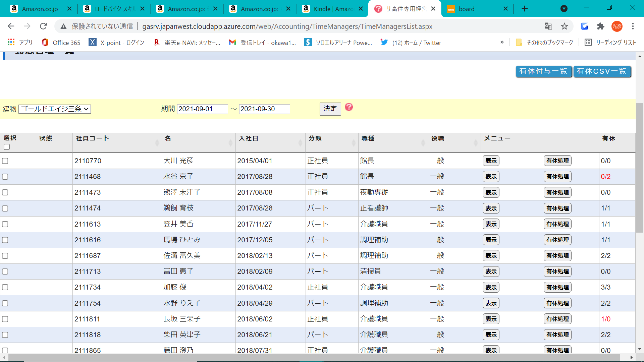Tick the select-all checkbox in header

pos(7,147)
